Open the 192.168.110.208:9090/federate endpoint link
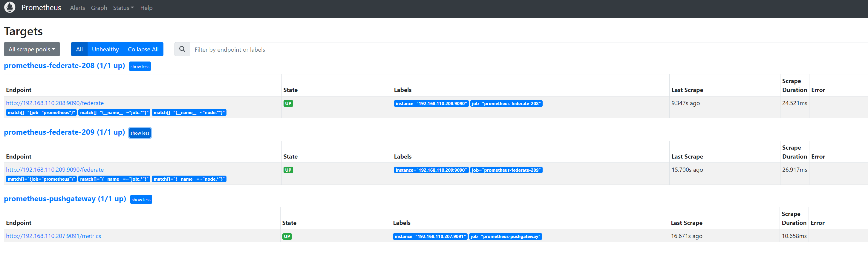The width and height of the screenshot is (868, 264). (55, 103)
